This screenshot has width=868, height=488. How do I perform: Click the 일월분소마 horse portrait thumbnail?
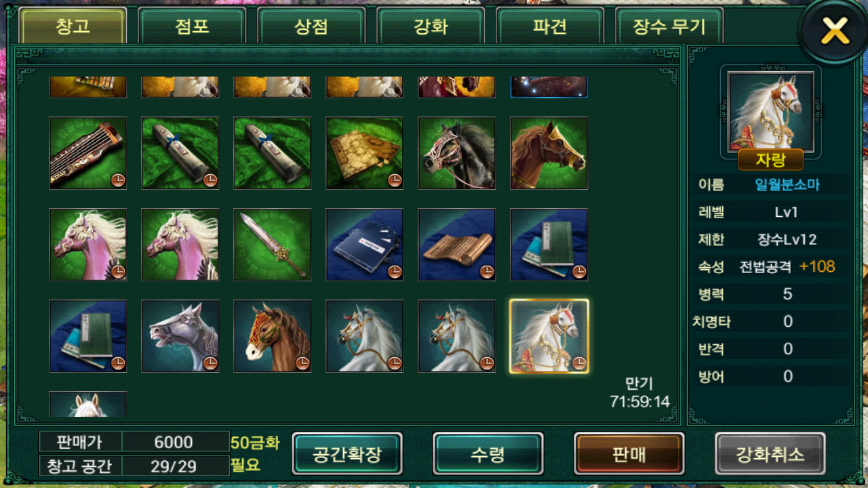click(771, 111)
